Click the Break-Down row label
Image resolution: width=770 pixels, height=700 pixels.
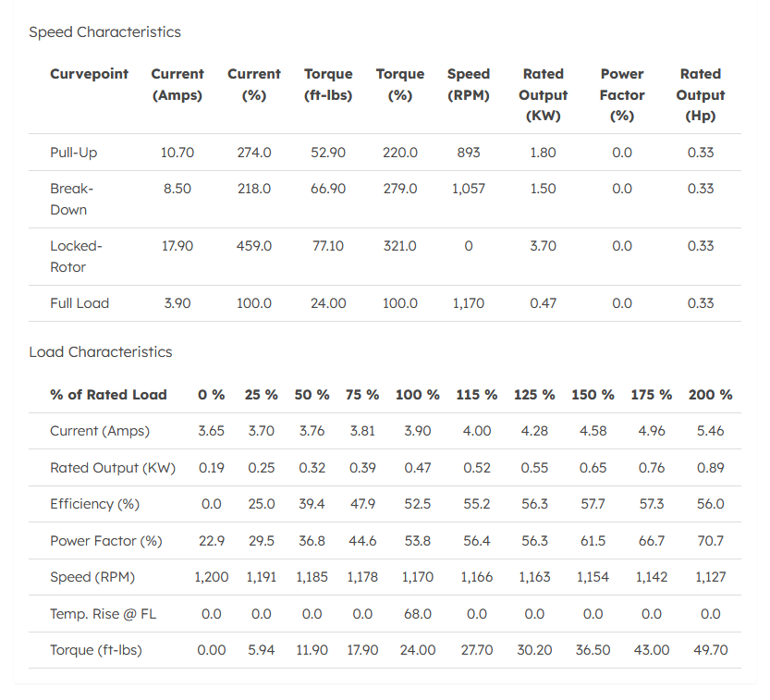coord(72,199)
